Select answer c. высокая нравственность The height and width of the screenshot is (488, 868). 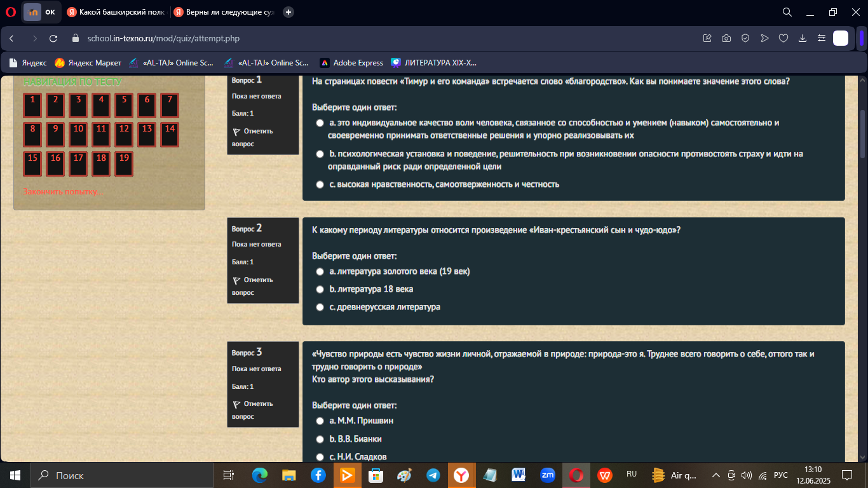point(320,185)
